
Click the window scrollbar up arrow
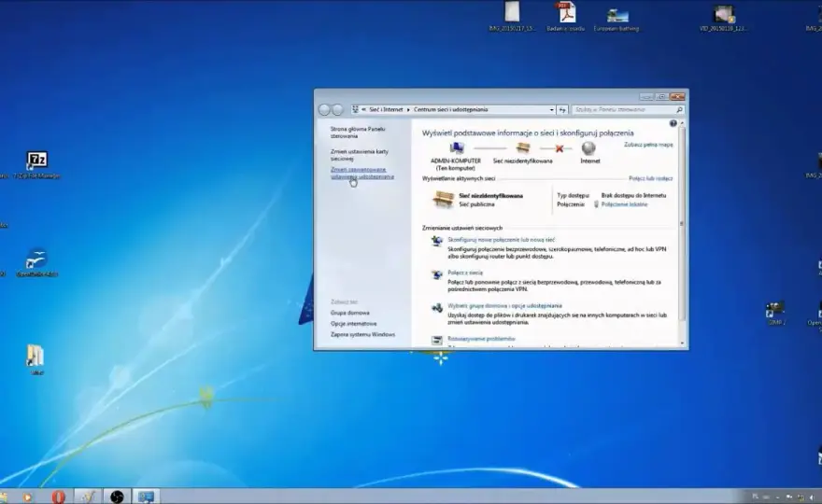pos(682,122)
